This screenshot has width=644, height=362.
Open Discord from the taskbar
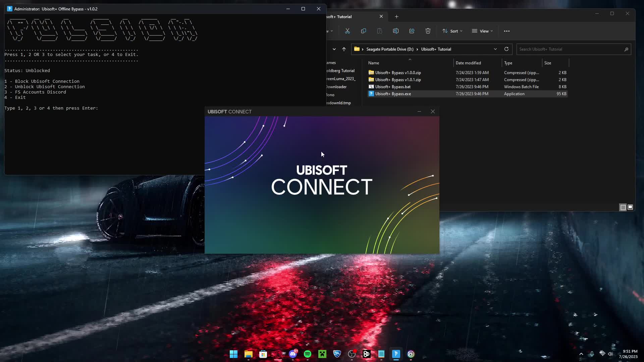coord(293,354)
